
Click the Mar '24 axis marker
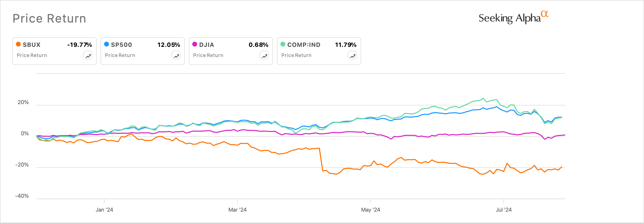(238, 210)
